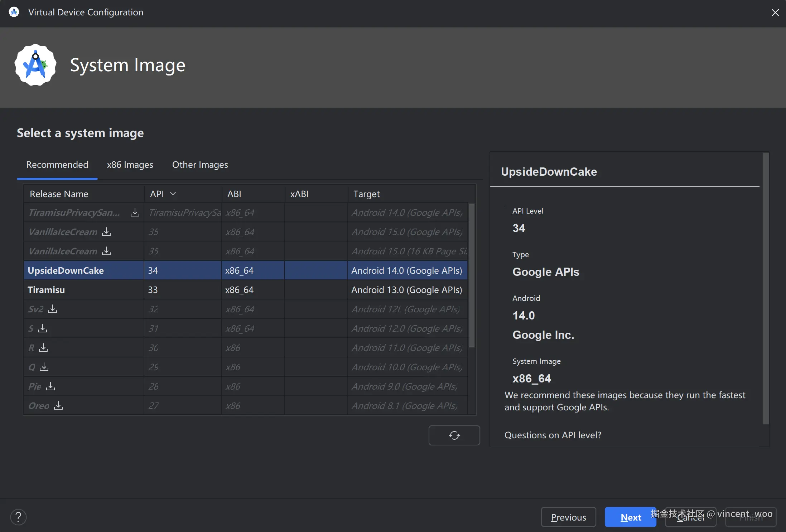Download the Oreo system image

tap(58, 406)
